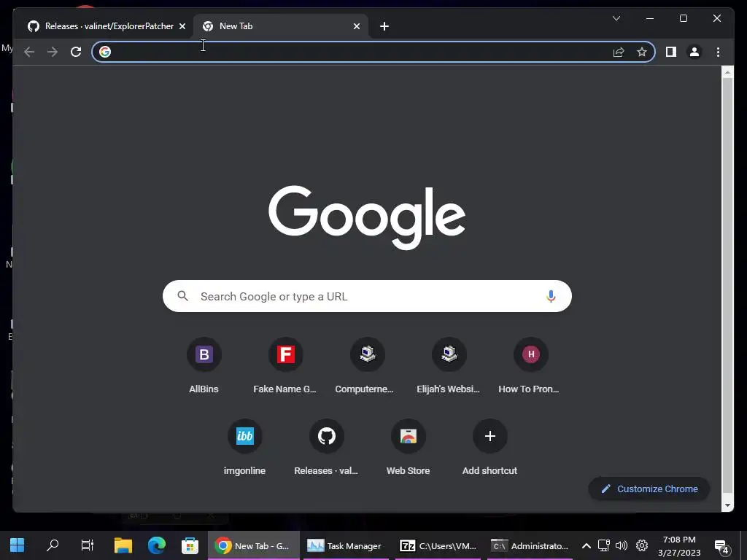
Task: Switch to Task Manager taskbar button
Action: [x=344, y=545]
